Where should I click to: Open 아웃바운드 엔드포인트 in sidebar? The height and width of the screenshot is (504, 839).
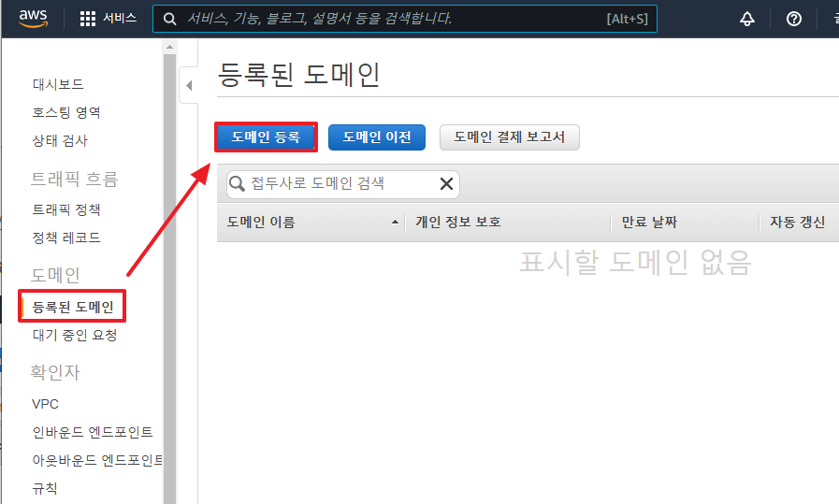(97, 460)
